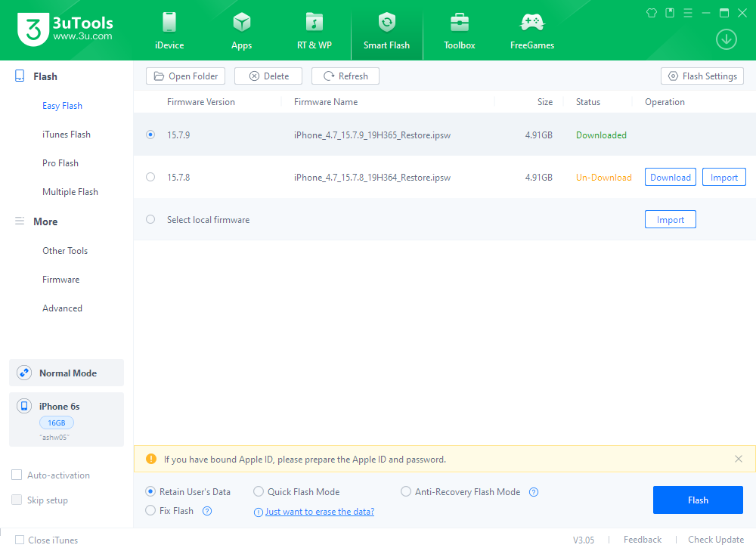Screen dimensions: 756x551
Task: Click the Firmware Version column header
Action: coord(201,102)
